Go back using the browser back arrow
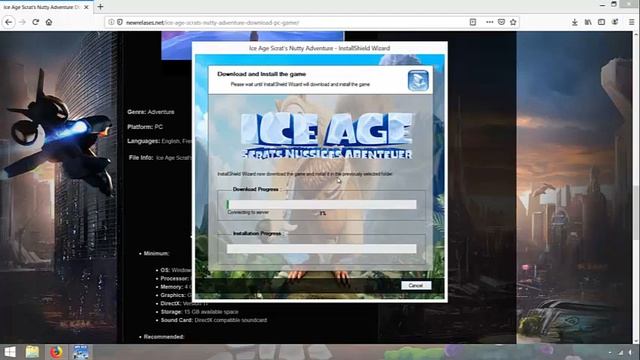 [9, 22]
